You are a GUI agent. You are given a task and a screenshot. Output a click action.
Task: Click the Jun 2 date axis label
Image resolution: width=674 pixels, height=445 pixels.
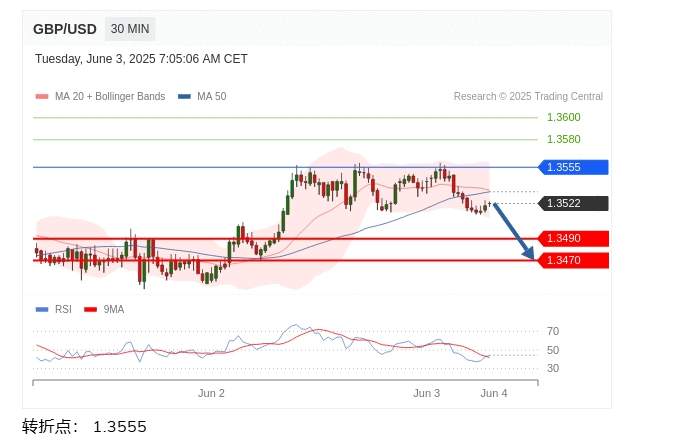[211, 393]
